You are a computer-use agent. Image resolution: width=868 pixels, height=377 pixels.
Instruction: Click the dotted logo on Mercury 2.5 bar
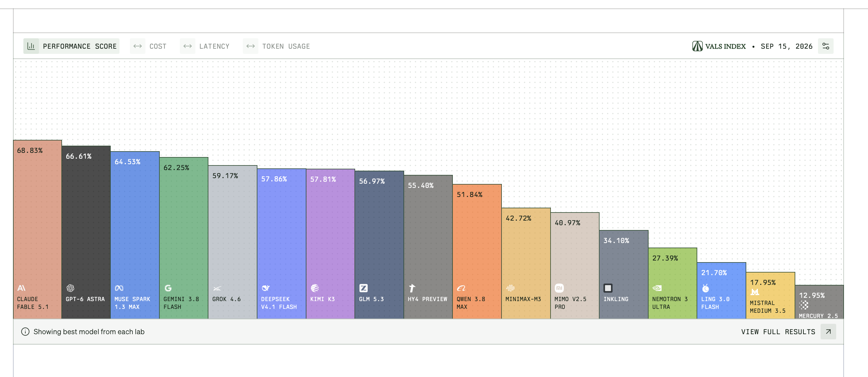[x=804, y=305]
